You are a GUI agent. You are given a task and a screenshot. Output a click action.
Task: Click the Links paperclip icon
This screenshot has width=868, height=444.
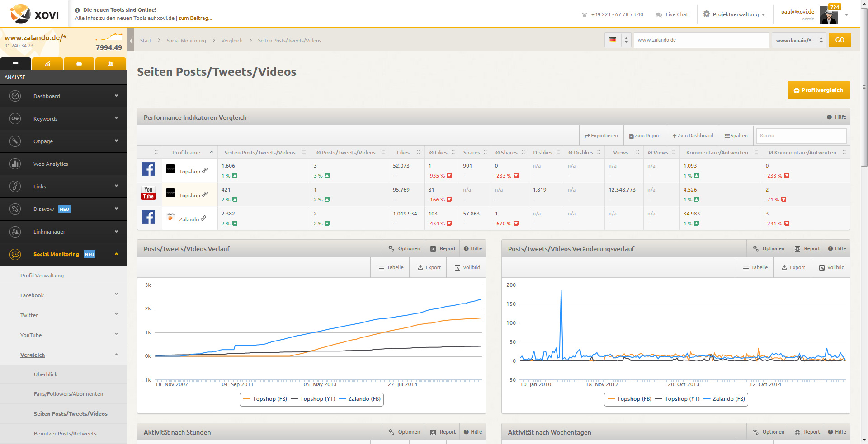(x=15, y=187)
